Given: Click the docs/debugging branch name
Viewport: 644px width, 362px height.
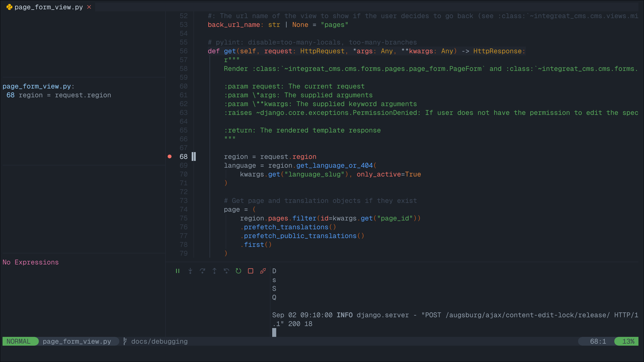Looking at the screenshot, I should 159,341.
